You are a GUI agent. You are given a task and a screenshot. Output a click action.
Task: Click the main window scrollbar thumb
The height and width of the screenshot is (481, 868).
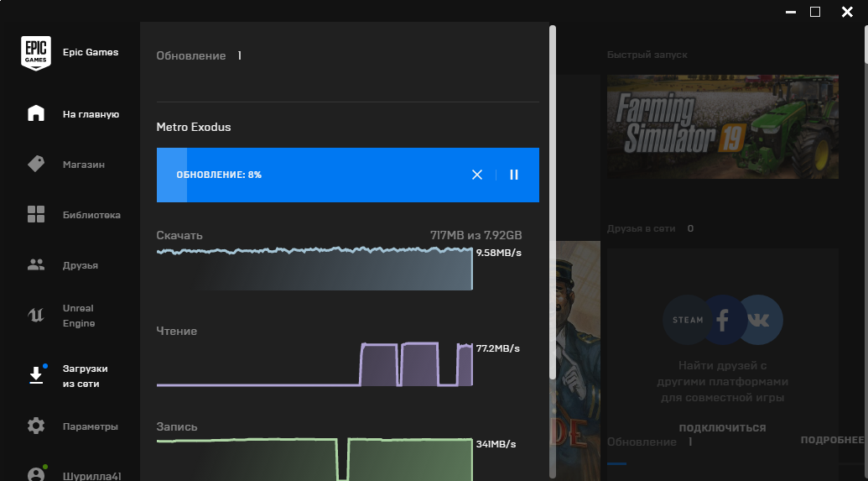pyautogui.click(x=865, y=44)
